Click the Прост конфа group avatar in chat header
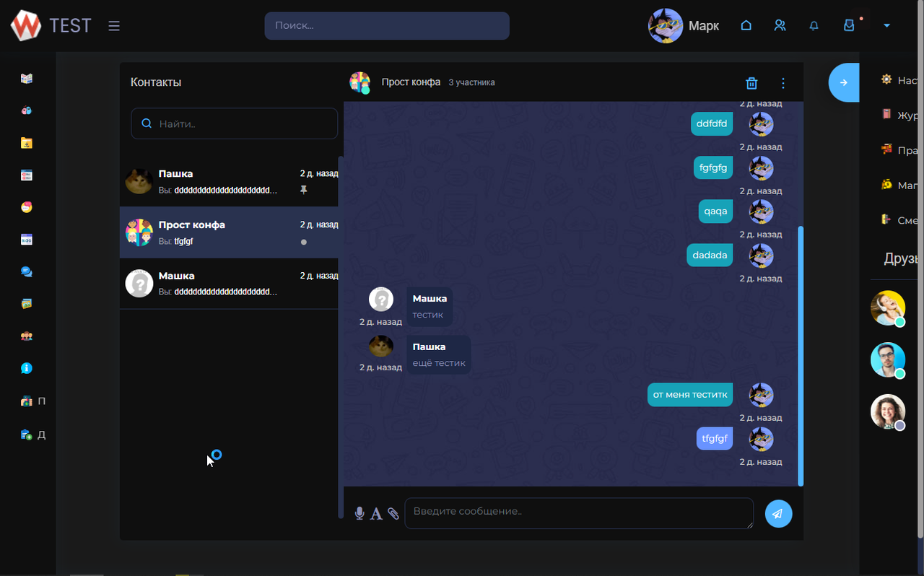The image size is (924, 576). coord(360,82)
